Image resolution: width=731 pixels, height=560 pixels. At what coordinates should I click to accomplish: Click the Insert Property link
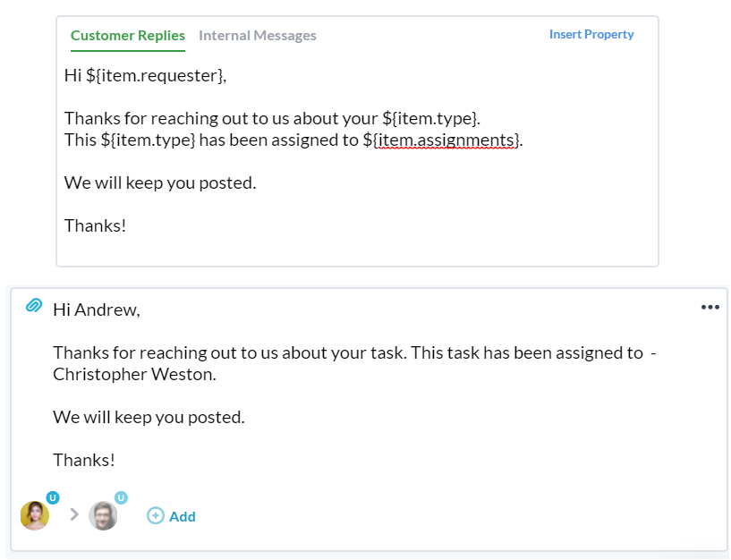click(x=591, y=35)
